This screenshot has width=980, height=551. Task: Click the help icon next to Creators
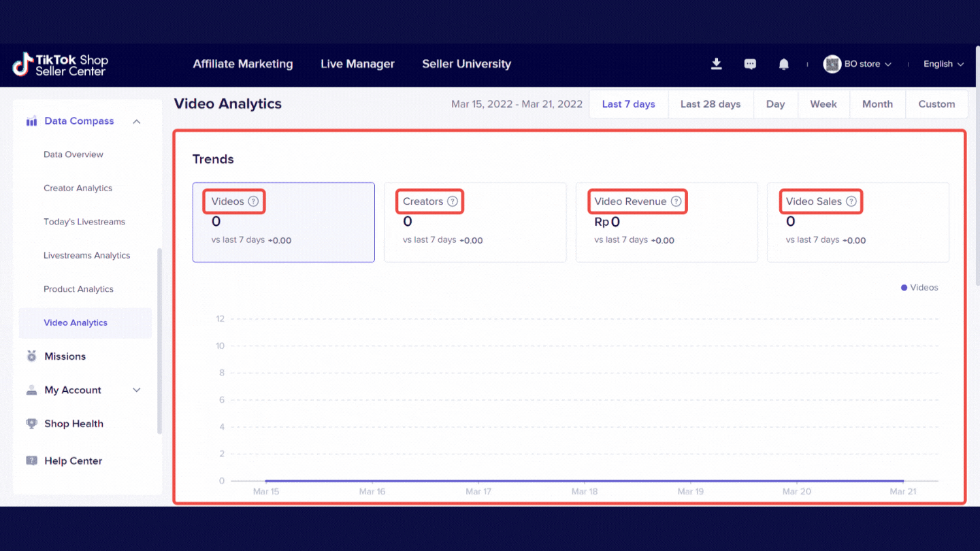click(x=453, y=201)
